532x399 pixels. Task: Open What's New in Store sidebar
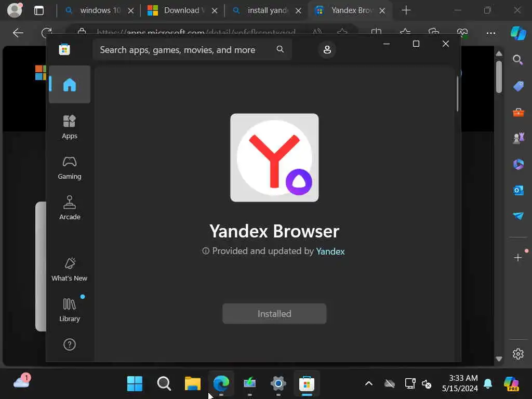click(70, 270)
